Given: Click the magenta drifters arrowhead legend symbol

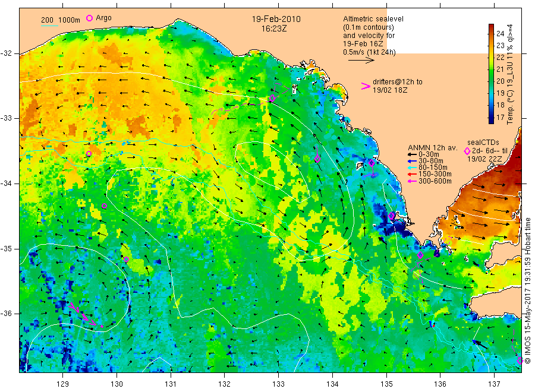Looking at the screenshot, I should click(366, 86).
